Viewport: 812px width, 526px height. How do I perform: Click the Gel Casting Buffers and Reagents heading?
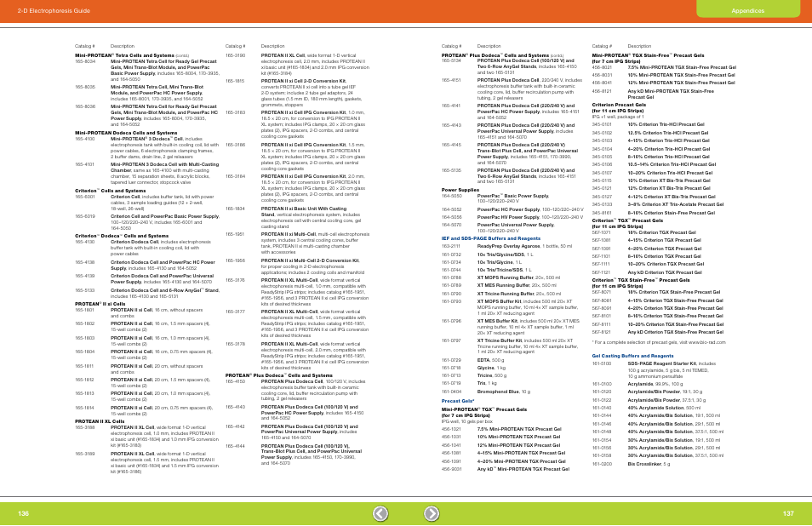pyautogui.click(x=632, y=356)
